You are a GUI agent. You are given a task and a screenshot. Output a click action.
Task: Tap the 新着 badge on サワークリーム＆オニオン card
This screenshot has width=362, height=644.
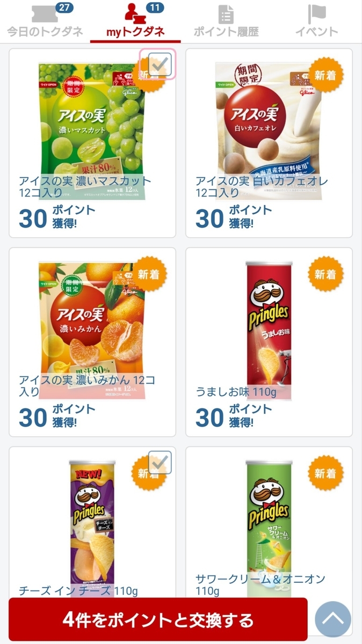click(325, 471)
